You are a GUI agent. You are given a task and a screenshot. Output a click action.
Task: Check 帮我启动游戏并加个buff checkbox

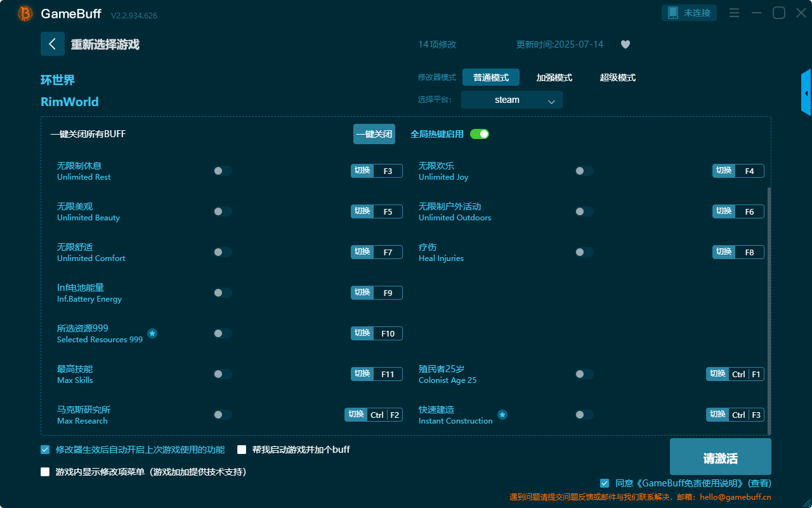(x=242, y=449)
